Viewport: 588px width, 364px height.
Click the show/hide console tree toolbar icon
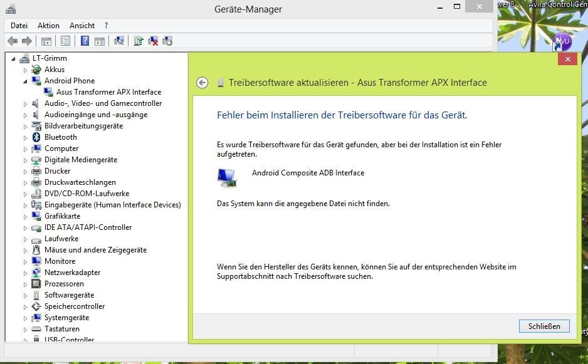click(x=46, y=41)
